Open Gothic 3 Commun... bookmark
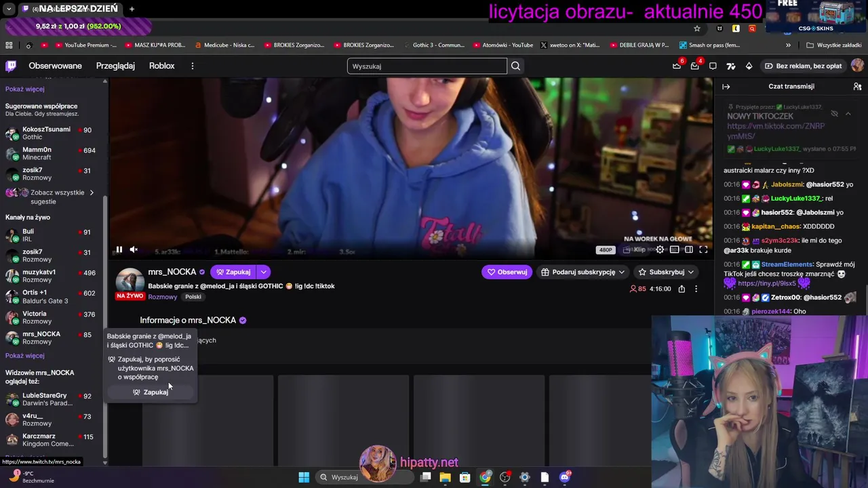 [x=433, y=45]
